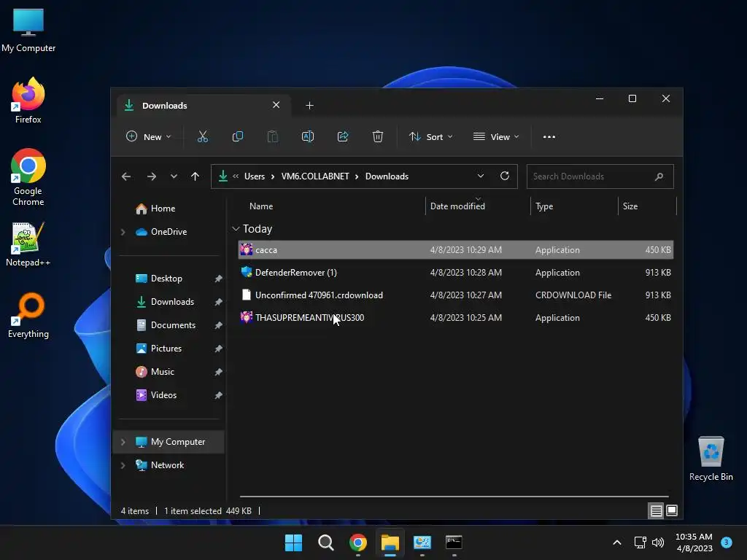
Task: Select My Computer desktop icon
Action: click(28, 30)
